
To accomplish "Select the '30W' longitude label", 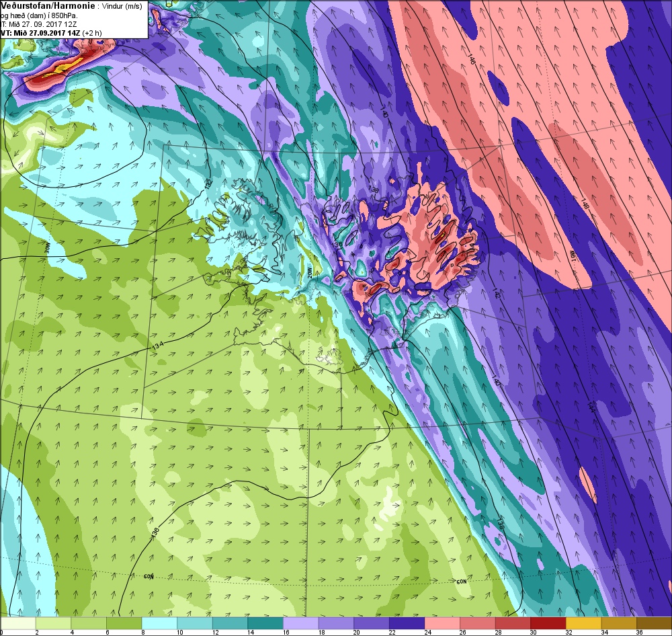I will 48,249.
